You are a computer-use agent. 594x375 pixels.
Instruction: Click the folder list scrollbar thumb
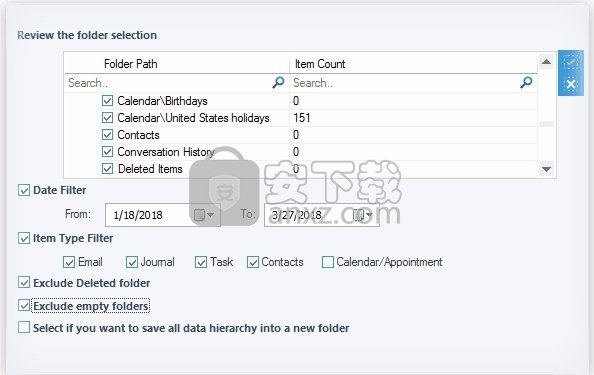[546, 124]
